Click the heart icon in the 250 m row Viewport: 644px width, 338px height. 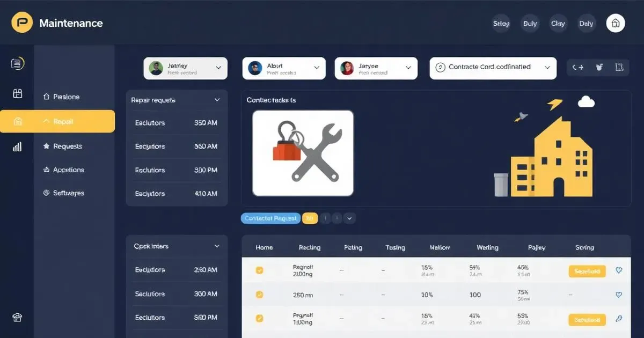coord(619,295)
